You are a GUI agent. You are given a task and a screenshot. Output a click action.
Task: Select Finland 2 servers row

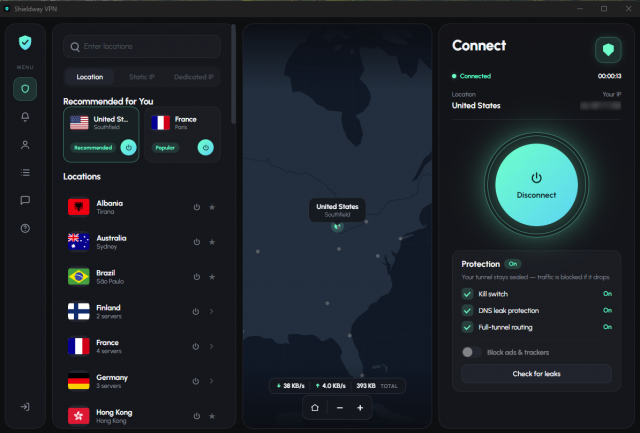142,312
